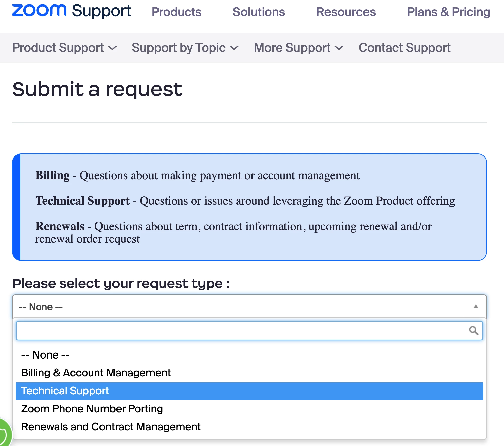
Task: Expand the Product Support menu
Action: pyautogui.click(x=64, y=48)
